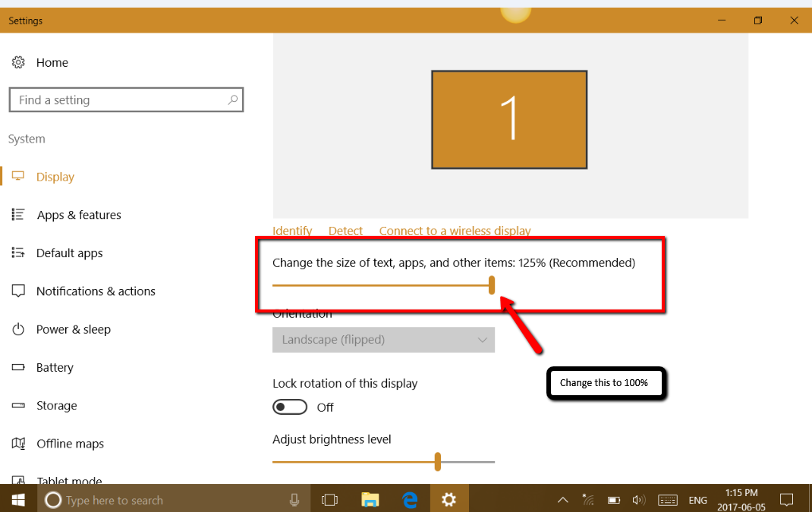
Task: Select the display 1 monitor thumbnail
Action: point(509,119)
